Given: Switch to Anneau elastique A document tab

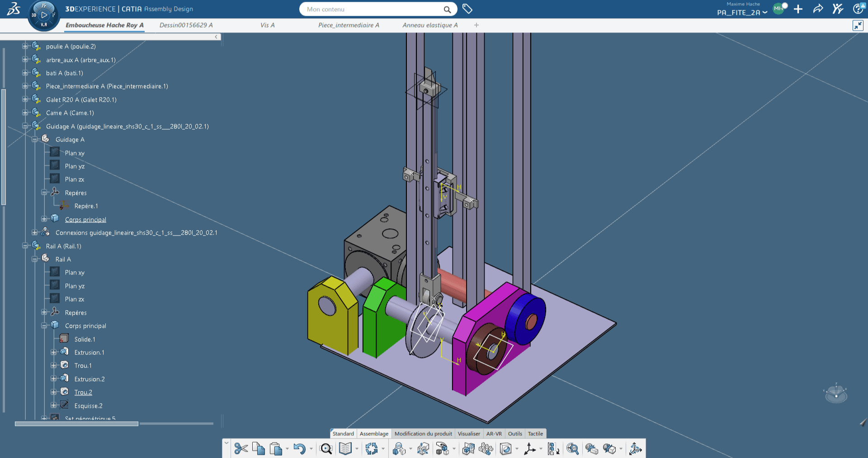Looking at the screenshot, I should click(x=430, y=25).
